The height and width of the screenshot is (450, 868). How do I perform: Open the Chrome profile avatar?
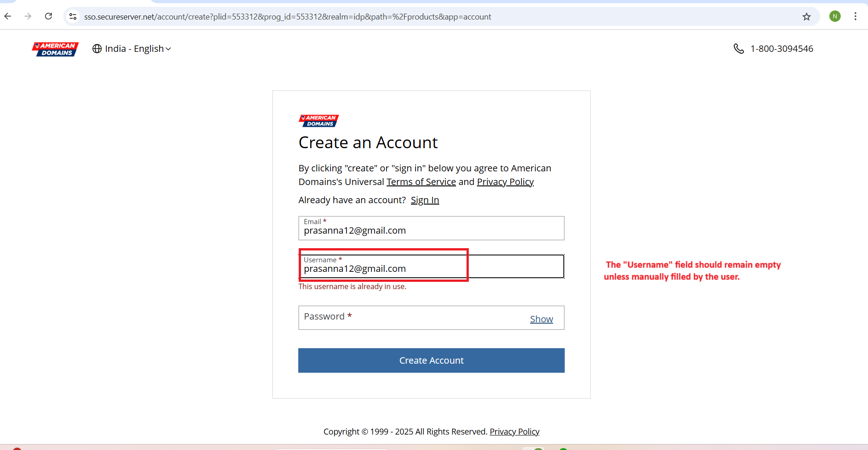(834, 16)
